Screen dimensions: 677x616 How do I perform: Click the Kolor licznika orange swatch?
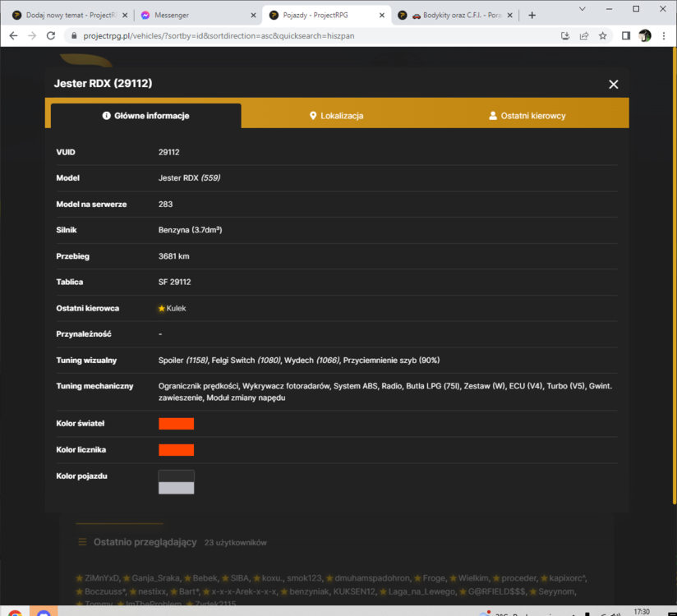pyautogui.click(x=176, y=450)
